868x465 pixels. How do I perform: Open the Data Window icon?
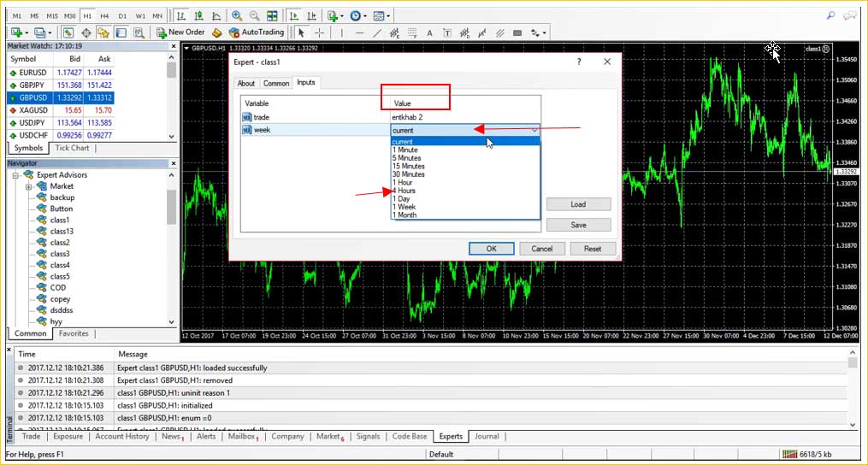click(x=86, y=32)
